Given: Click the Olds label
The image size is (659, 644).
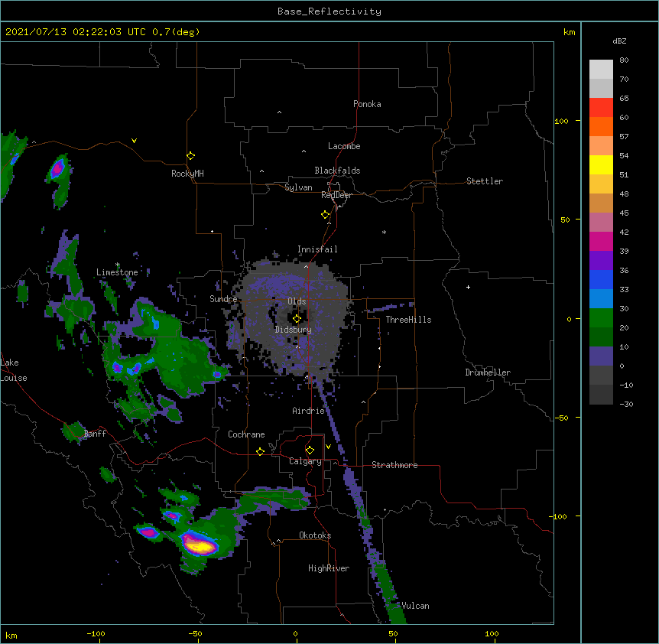Looking at the screenshot, I should 297,301.
